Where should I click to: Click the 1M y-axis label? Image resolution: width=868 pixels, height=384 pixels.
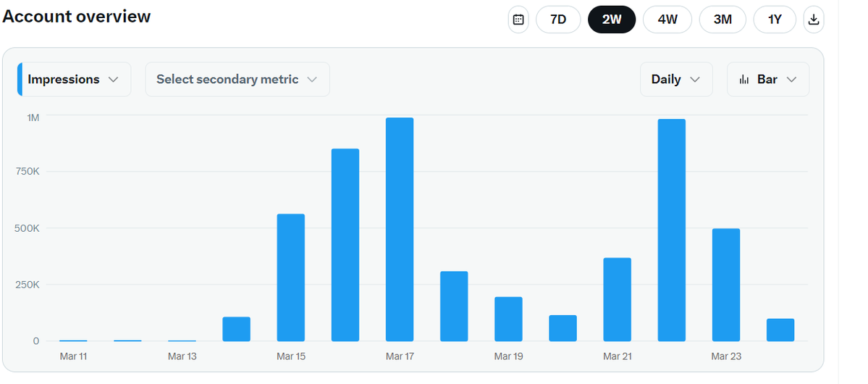pos(33,117)
